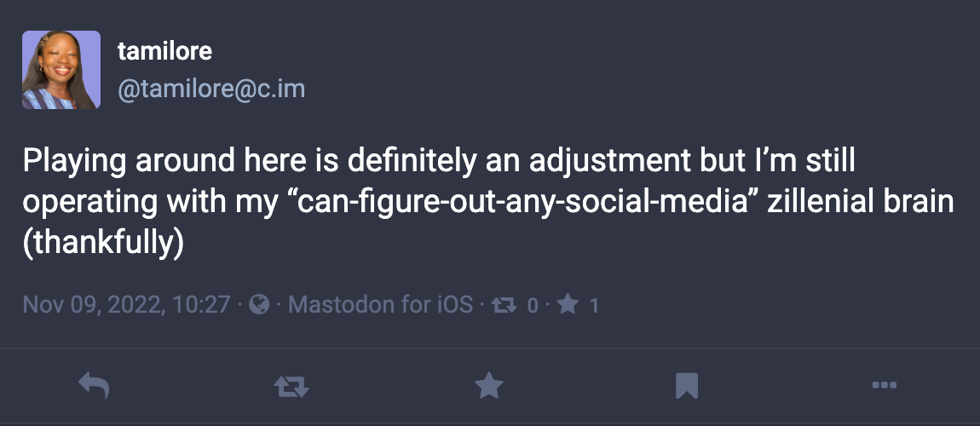Click the small boost icon in the metadata line
980x426 pixels.
pyautogui.click(x=506, y=304)
